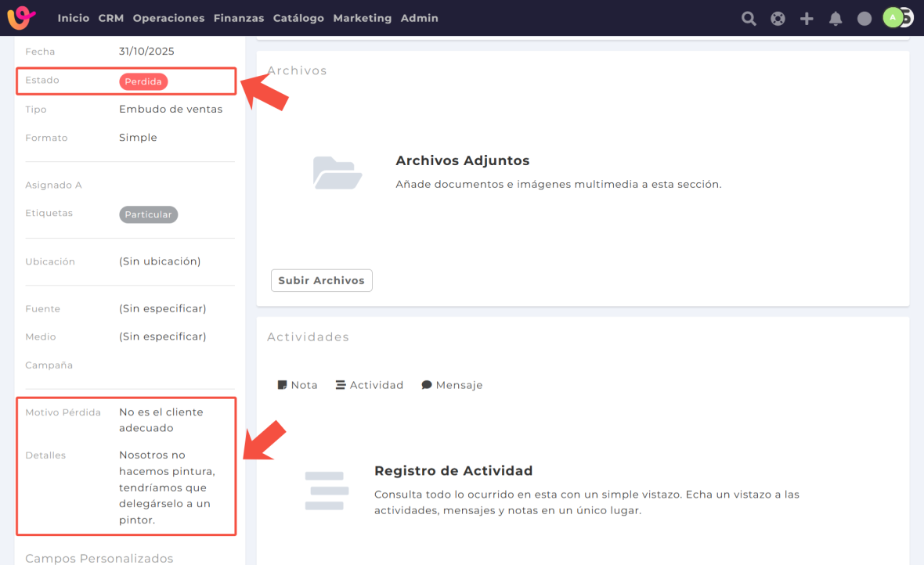Click the lifebuoy help icon
The height and width of the screenshot is (565, 924).
coord(778,18)
